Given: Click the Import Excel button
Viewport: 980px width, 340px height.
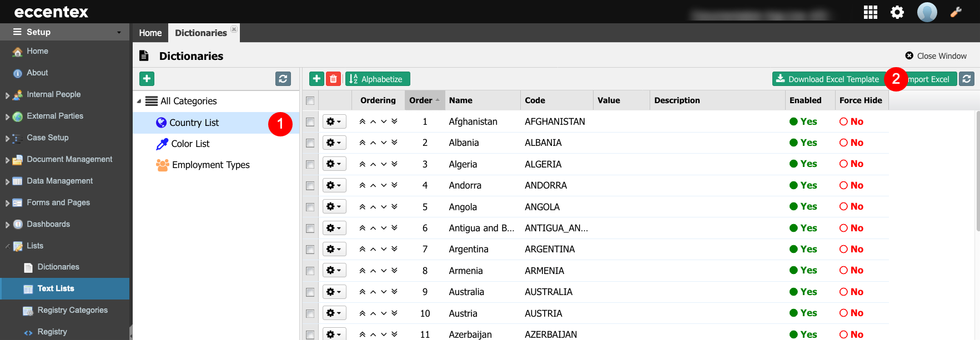Looking at the screenshot, I should point(927,79).
